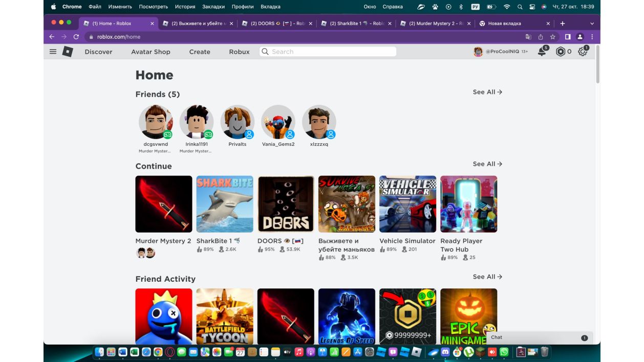Click the Google Translate icon in address bar
Screen dimensions: 644x362
tap(528, 37)
